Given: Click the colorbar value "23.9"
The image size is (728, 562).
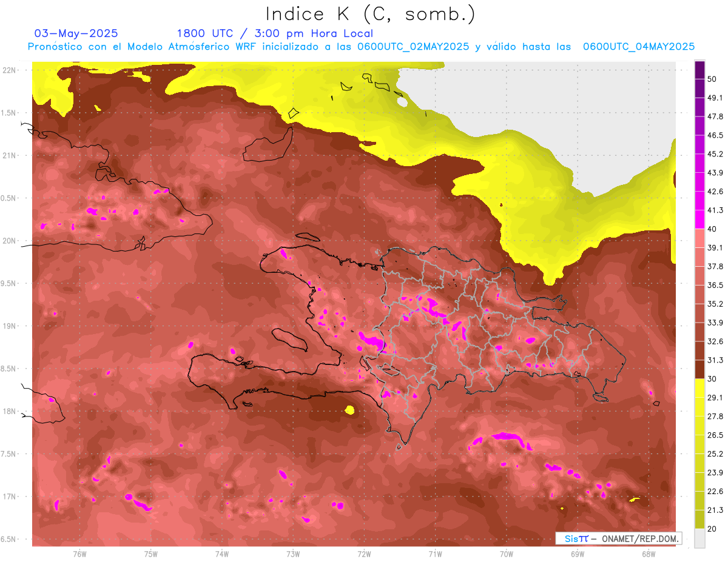Looking at the screenshot, I should click(x=715, y=472).
